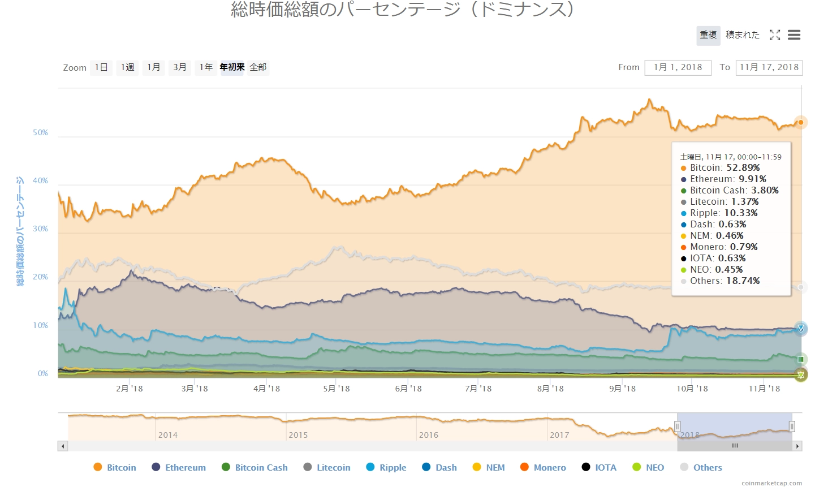
Task: Open the coinmarketcap.com credit link
Action: (771, 483)
